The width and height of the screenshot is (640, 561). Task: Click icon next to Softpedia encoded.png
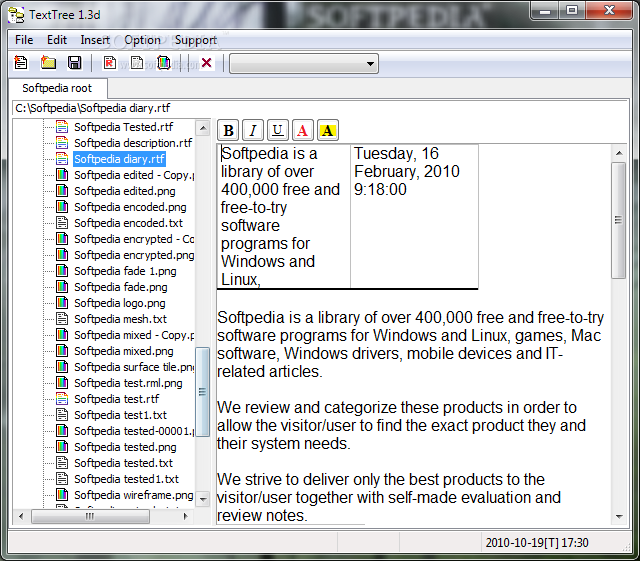(62, 207)
